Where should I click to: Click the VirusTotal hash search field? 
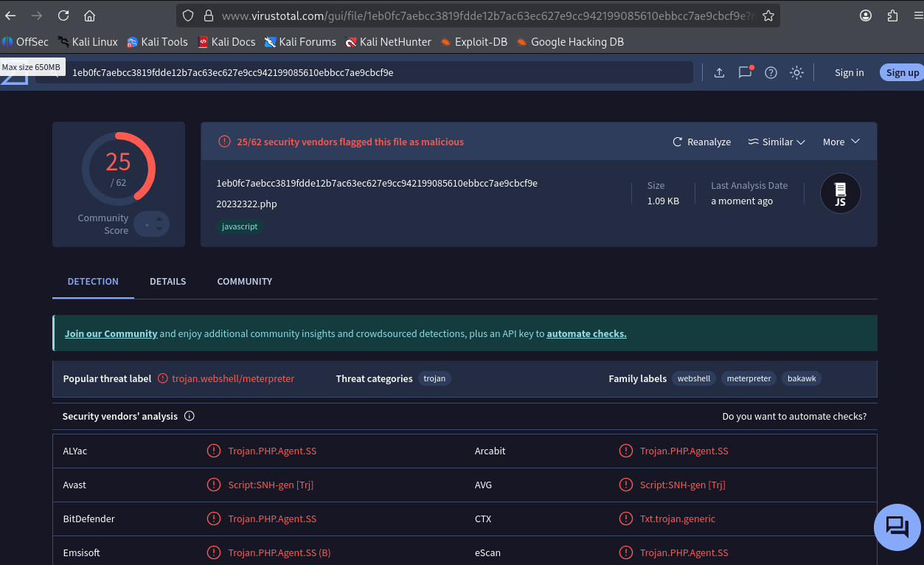364,72
